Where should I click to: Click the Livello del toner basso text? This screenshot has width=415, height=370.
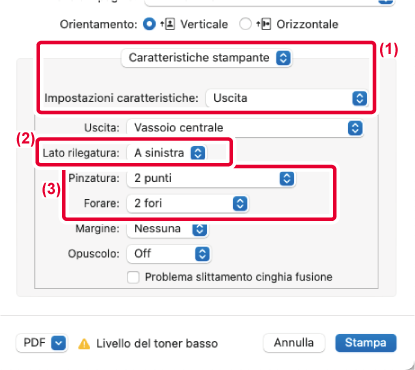click(x=157, y=344)
